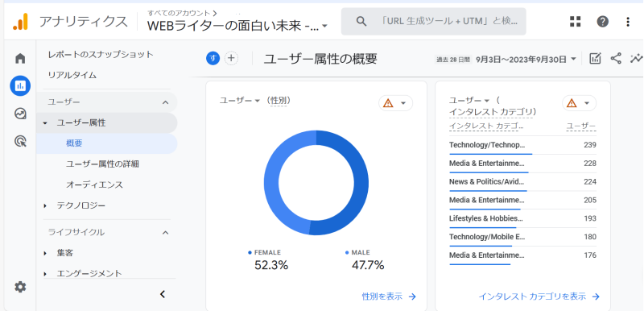644x311 pixels.
Task: Open the date range dropdown
Action: pyautogui.click(x=506, y=59)
